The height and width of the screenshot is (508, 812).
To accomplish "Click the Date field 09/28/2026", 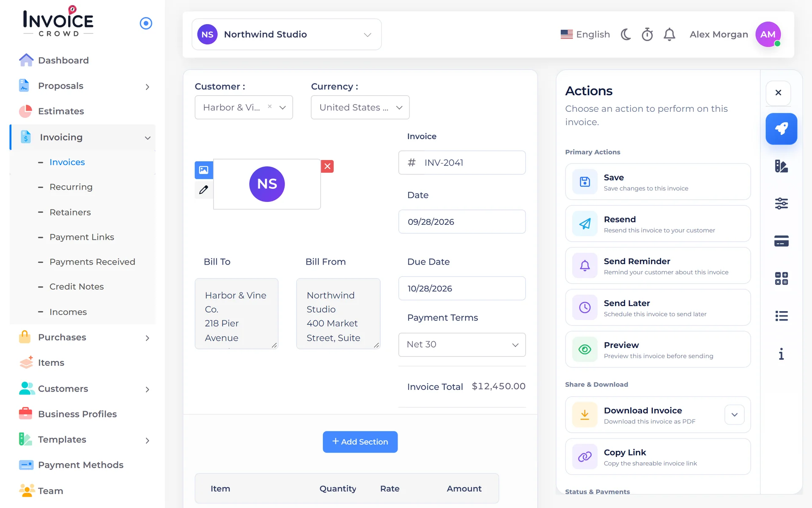I will pyautogui.click(x=462, y=221).
